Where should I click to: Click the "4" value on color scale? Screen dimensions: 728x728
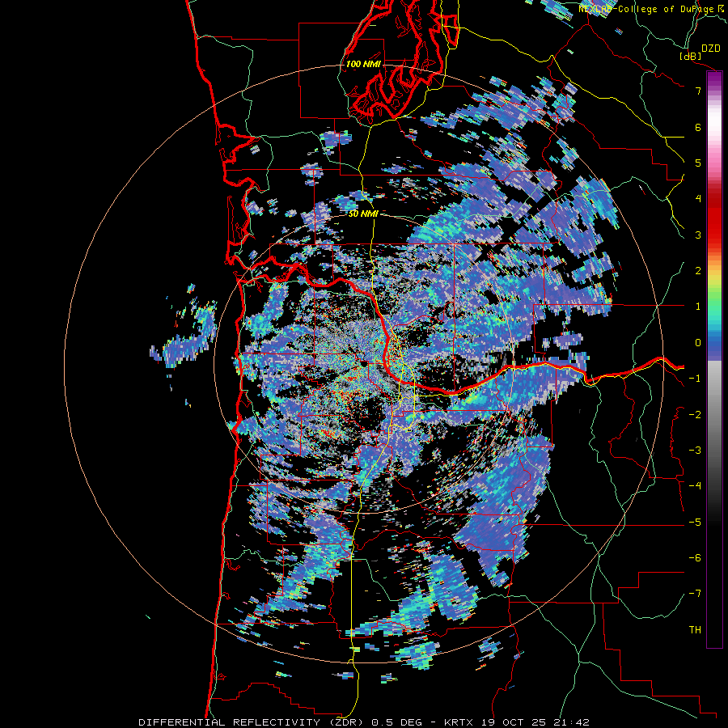point(698,199)
